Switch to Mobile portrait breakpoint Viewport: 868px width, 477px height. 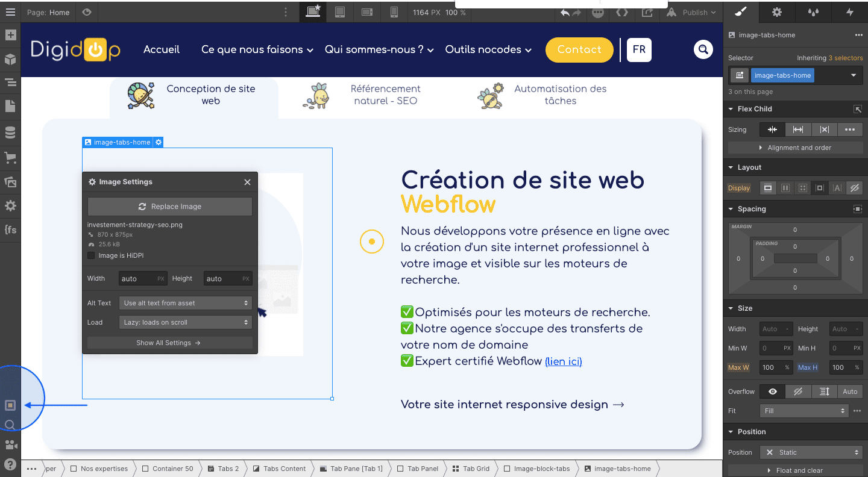point(394,12)
